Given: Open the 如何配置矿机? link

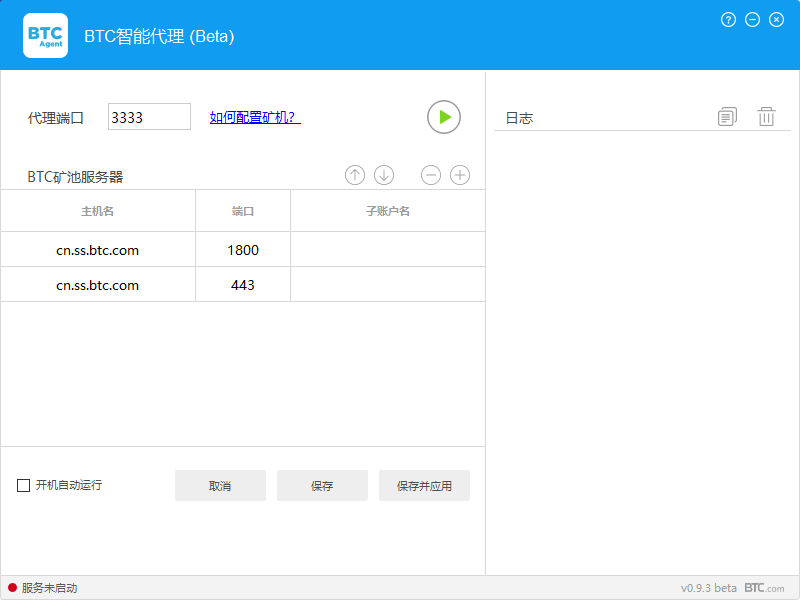Looking at the screenshot, I should tap(255, 117).
